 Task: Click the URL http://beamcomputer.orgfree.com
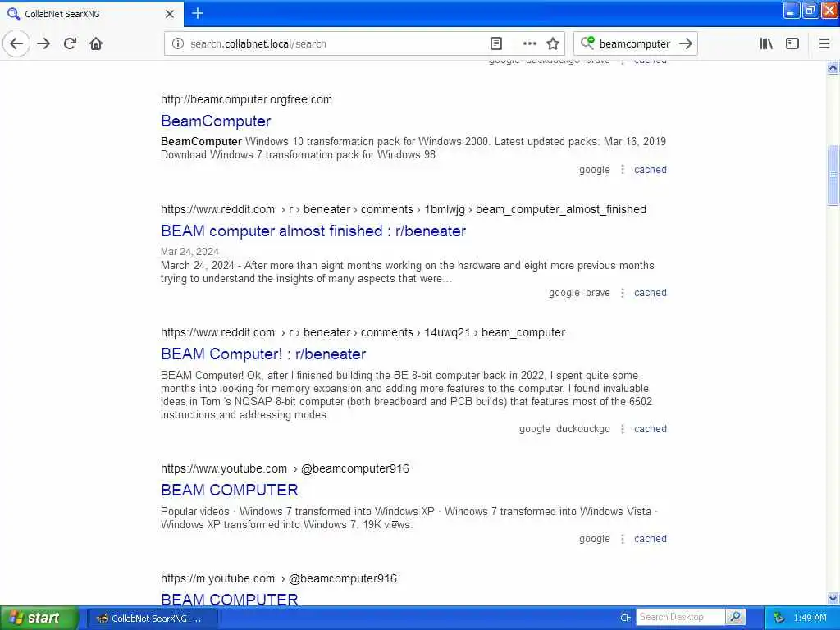click(x=246, y=99)
